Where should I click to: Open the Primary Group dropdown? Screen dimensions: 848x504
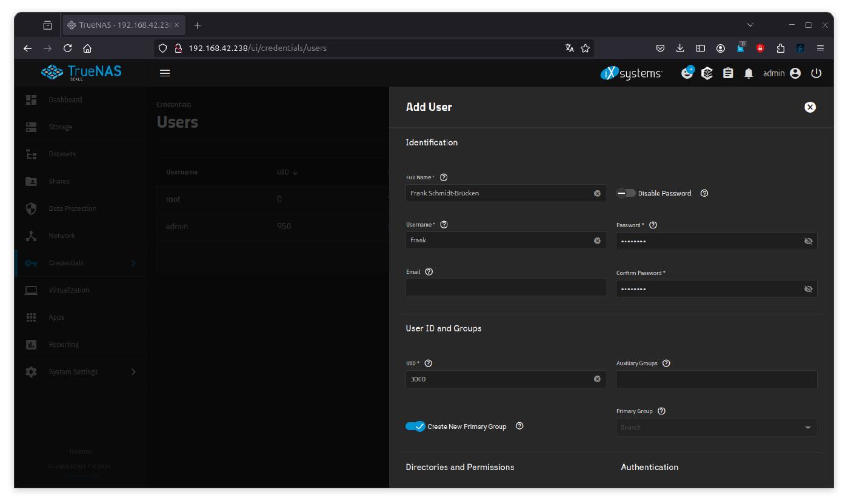pos(716,428)
